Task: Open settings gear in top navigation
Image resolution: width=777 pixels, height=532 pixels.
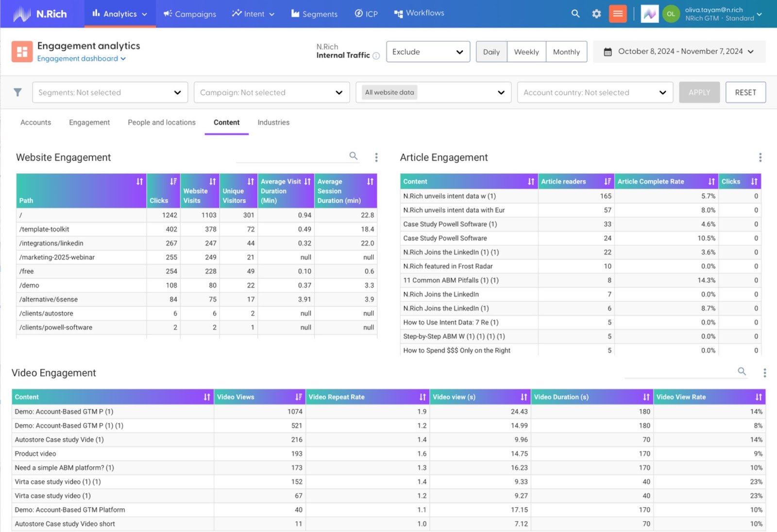Action: 596,14
